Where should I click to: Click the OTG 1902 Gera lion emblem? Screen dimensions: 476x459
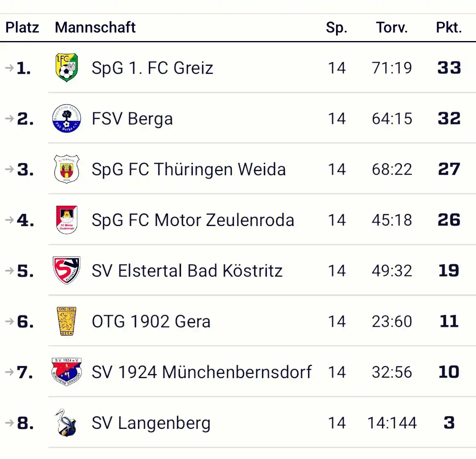[x=66, y=321]
